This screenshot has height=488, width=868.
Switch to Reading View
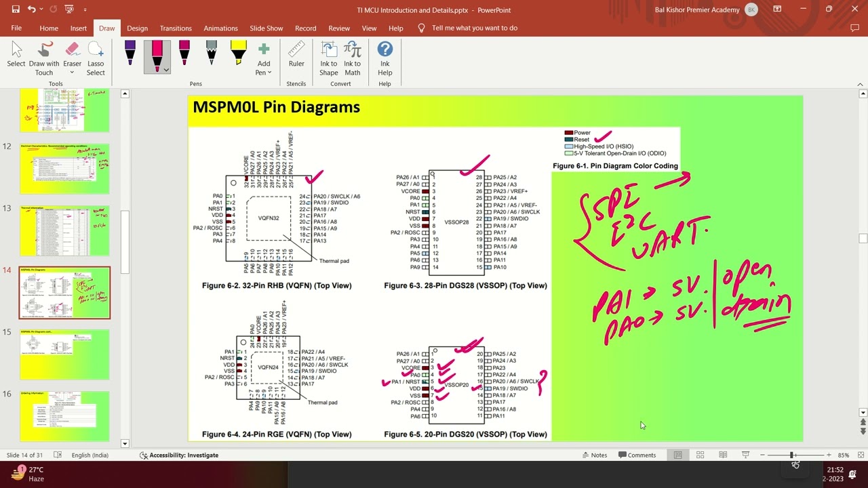click(x=723, y=455)
